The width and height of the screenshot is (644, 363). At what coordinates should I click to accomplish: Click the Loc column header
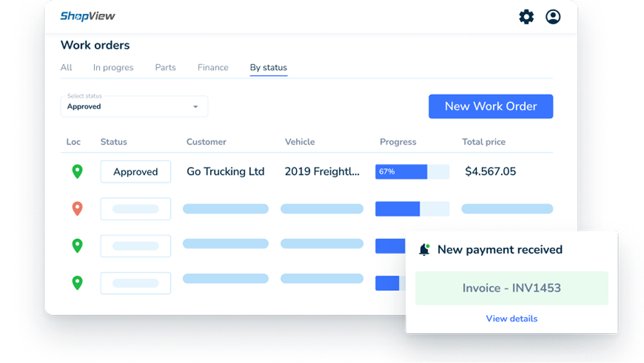pyautogui.click(x=74, y=141)
